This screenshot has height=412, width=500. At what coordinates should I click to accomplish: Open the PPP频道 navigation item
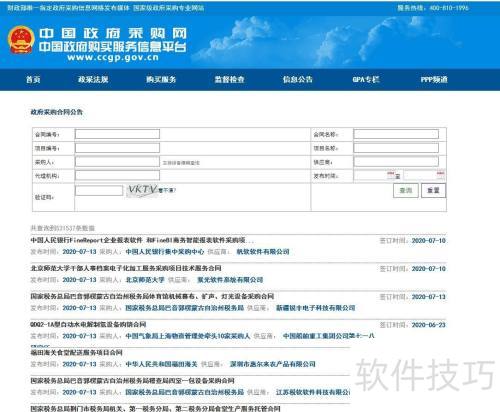pyautogui.click(x=434, y=79)
